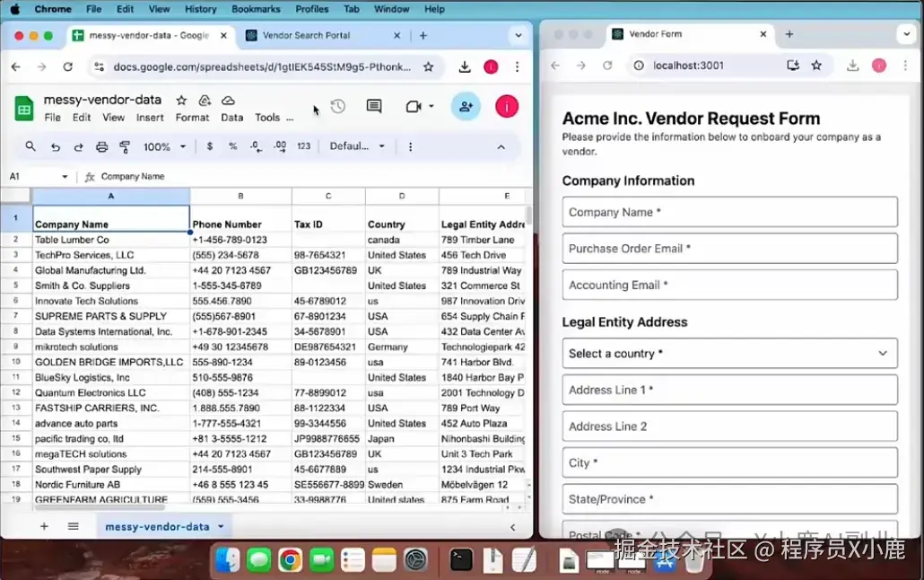
Task: Expand tab search in Vendor Form window
Action: click(x=906, y=34)
